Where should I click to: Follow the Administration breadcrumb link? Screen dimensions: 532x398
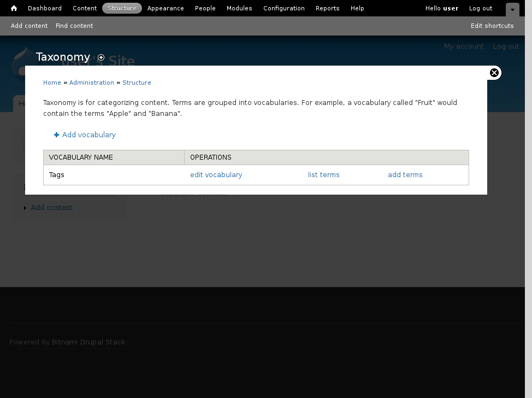click(92, 83)
